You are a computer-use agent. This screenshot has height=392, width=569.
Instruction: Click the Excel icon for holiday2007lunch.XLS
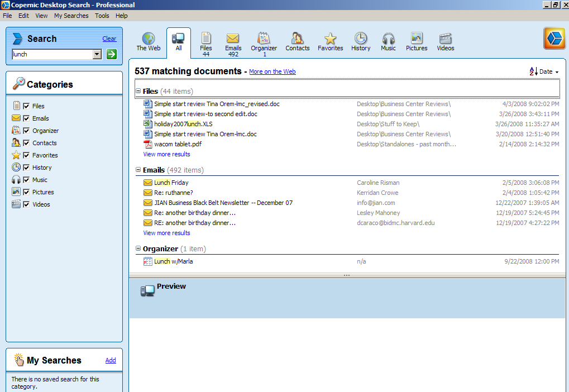click(x=147, y=124)
